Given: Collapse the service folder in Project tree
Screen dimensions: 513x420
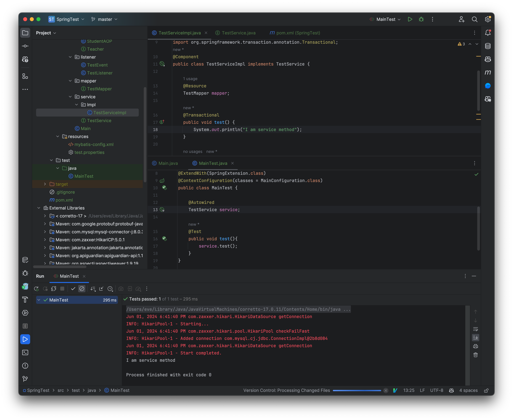Looking at the screenshot, I should pos(70,96).
